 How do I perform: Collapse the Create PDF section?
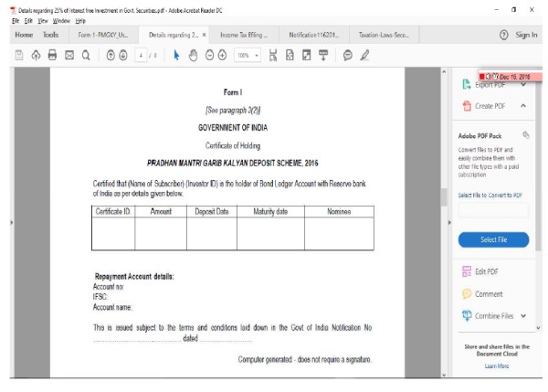click(523, 106)
